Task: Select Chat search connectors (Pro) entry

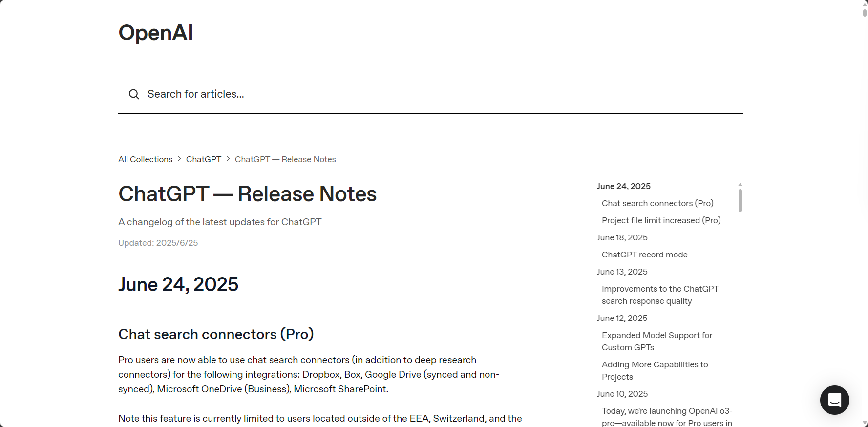Action: pos(657,203)
